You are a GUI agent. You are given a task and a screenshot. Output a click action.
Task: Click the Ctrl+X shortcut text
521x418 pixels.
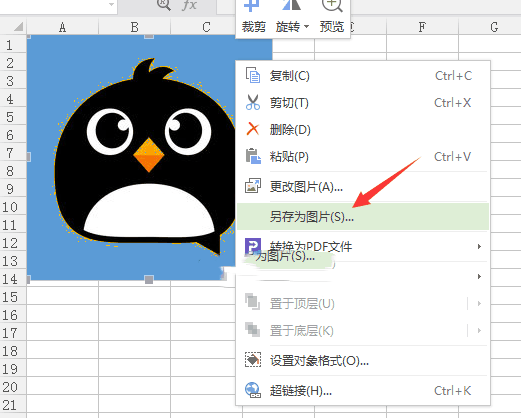tap(453, 103)
